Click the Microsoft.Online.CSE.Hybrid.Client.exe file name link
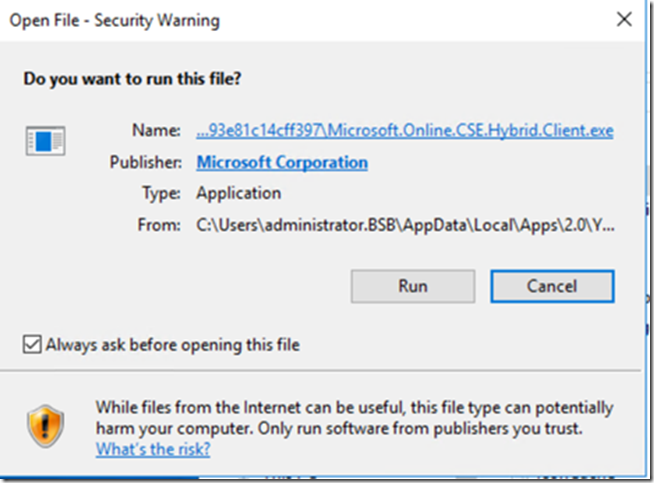This screenshot has width=654, height=483. click(x=405, y=131)
